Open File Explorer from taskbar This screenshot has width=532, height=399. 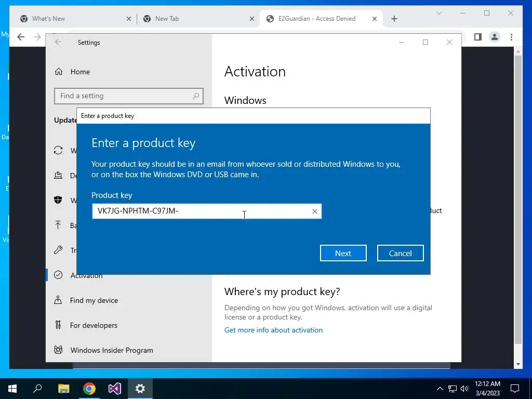tap(63, 389)
